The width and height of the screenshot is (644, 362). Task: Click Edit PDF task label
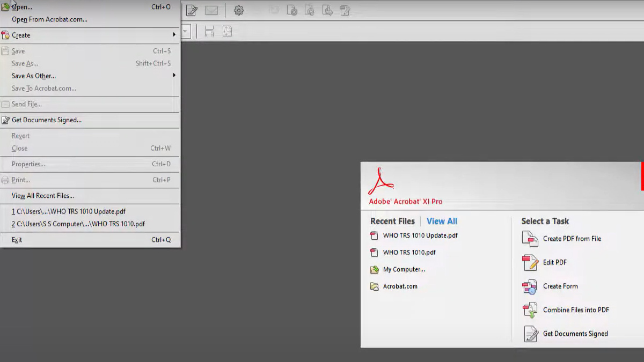(x=555, y=262)
